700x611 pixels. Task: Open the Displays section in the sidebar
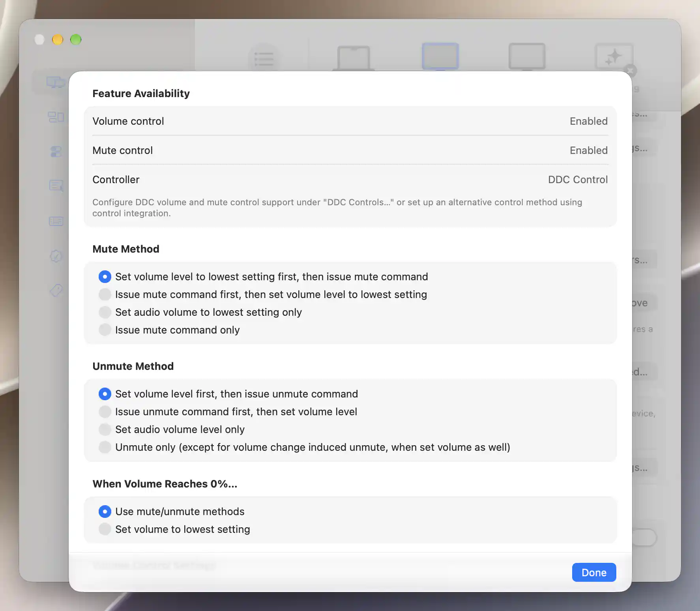coord(55,82)
